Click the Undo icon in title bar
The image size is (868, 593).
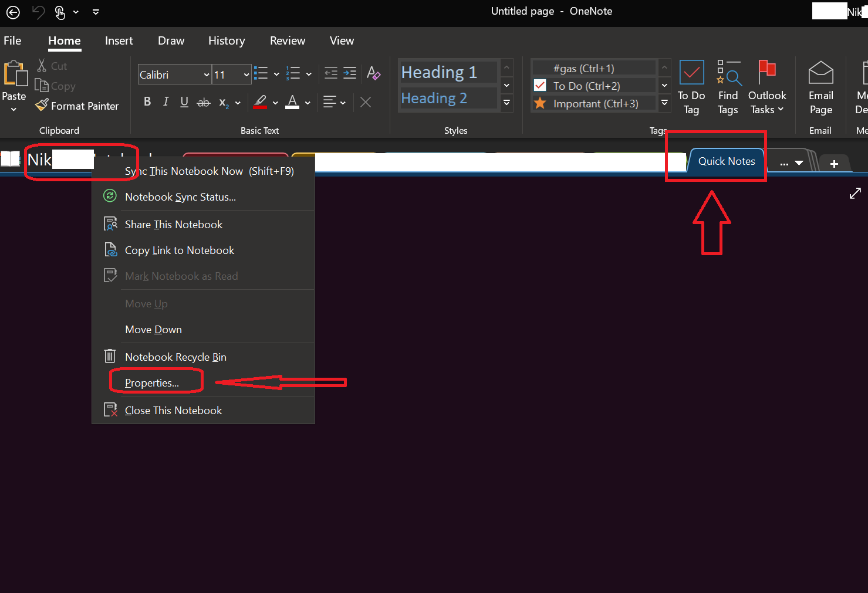[x=38, y=12]
